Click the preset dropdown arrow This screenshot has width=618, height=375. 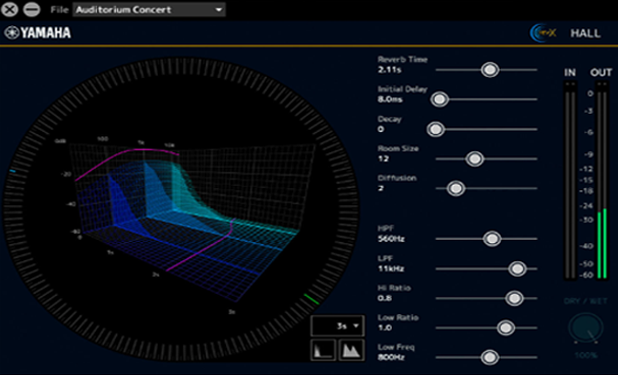(x=219, y=10)
